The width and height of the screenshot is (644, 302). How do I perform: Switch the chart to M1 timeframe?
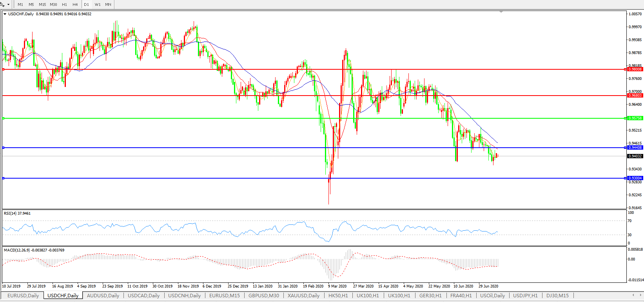20,5
